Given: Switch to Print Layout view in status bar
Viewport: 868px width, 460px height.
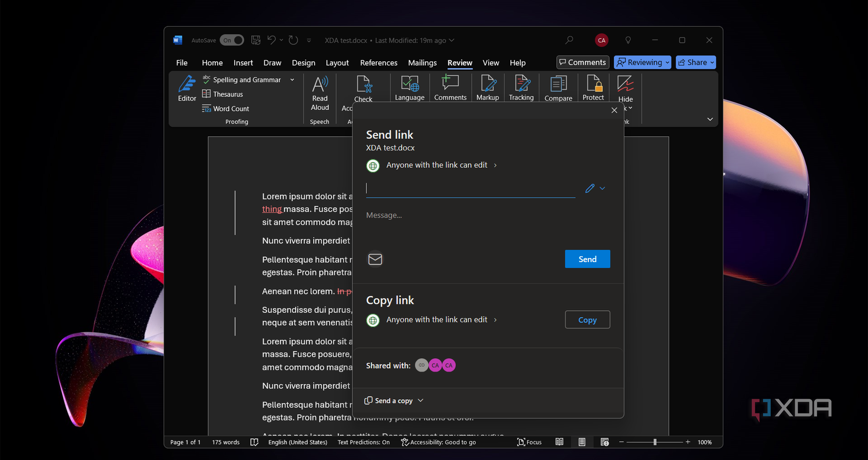Looking at the screenshot, I should pos(582,442).
